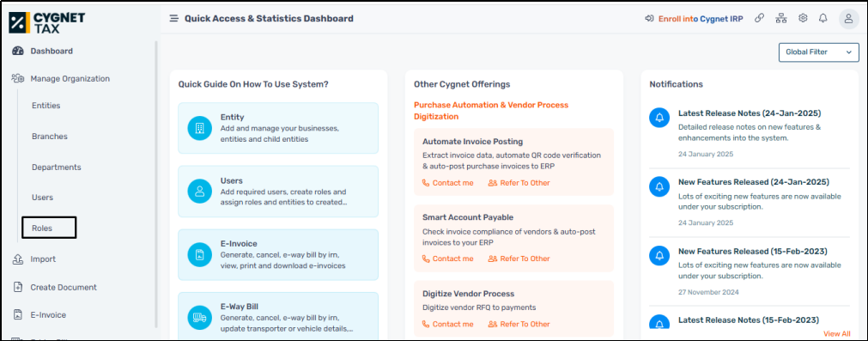Open the settings gear icon

(803, 18)
